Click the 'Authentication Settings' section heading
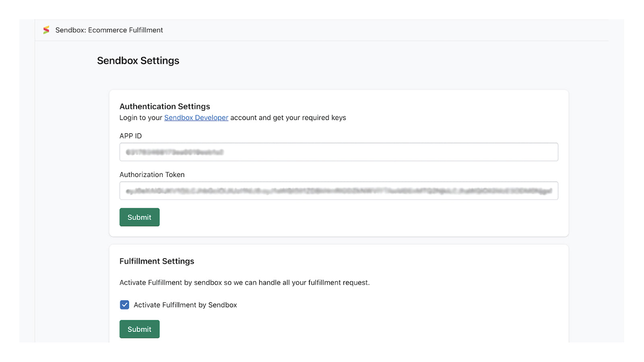This screenshot has width=644, height=362. click(x=165, y=106)
